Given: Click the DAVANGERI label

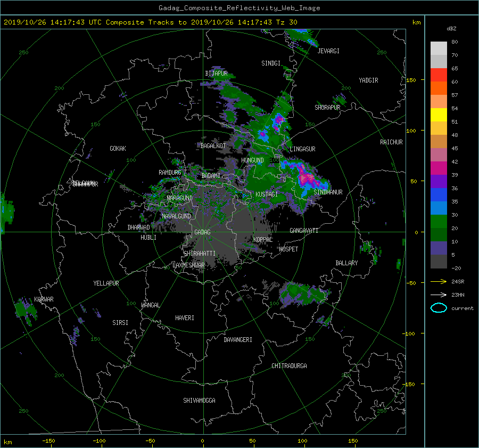Looking at the screenshot, I should 238,340.
